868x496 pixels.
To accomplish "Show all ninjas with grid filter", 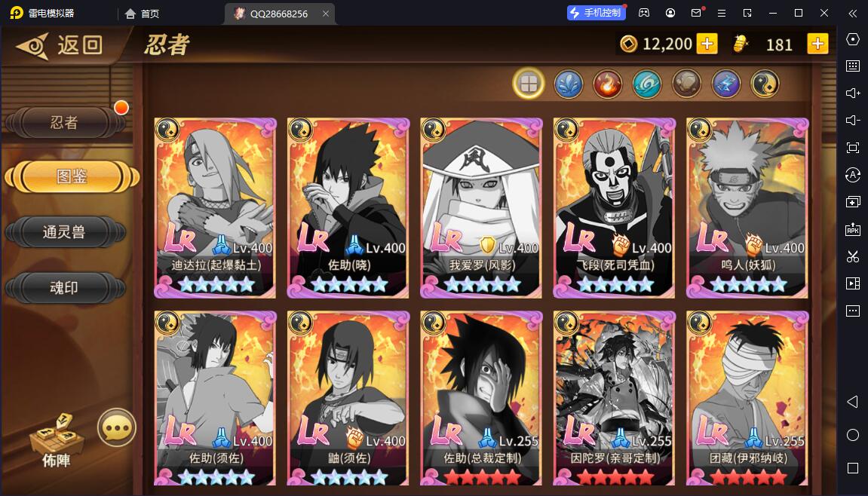I will (529, 84).
